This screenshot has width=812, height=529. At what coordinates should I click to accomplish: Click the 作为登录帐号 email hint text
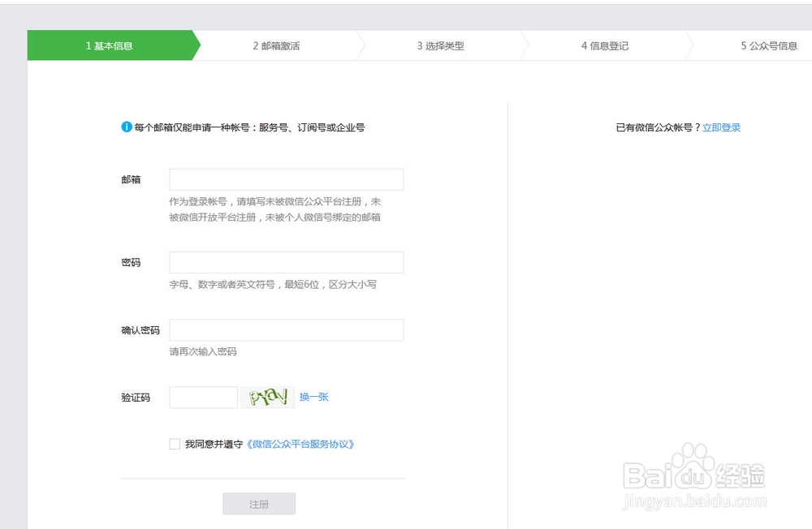click(275, 209)
